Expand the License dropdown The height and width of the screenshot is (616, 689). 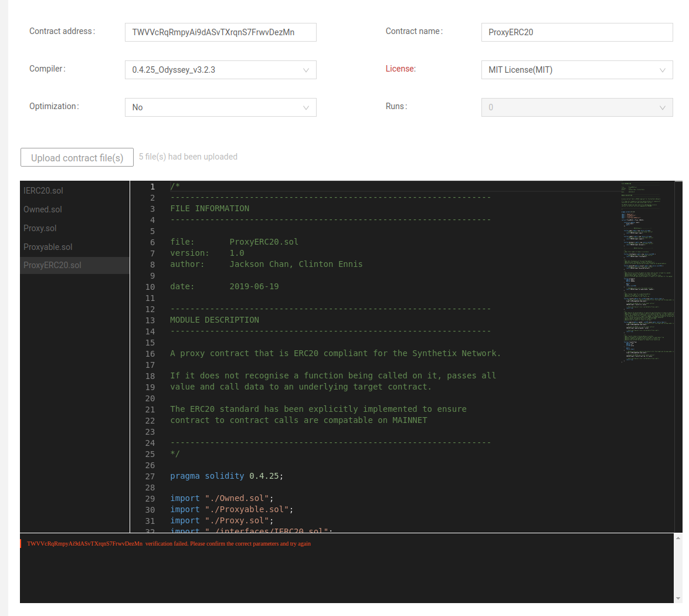[x=577, y=70]
